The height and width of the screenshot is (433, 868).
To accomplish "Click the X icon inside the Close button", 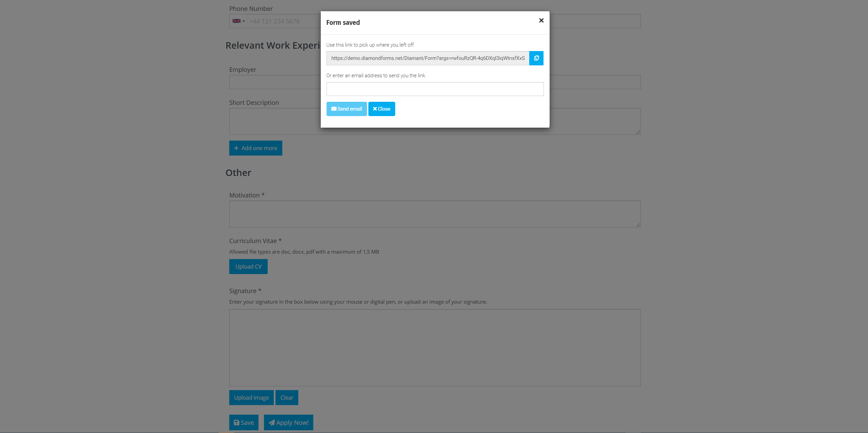I will [374, 109].
